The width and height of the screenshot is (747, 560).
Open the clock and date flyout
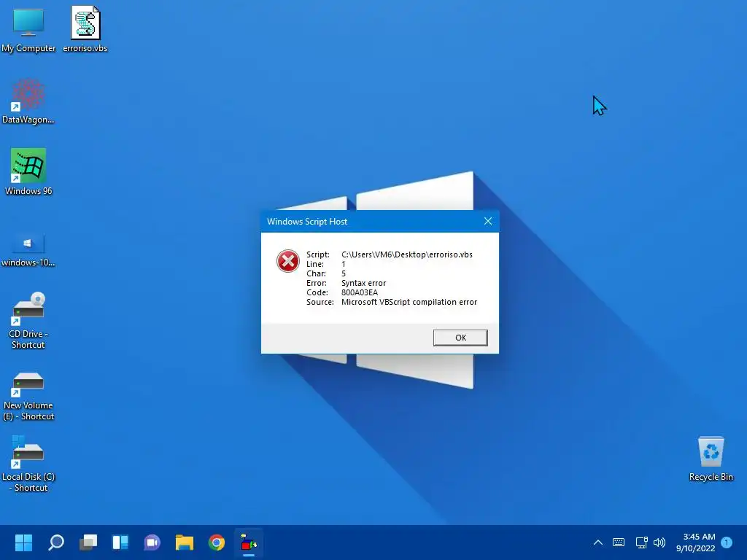point(695,542)
